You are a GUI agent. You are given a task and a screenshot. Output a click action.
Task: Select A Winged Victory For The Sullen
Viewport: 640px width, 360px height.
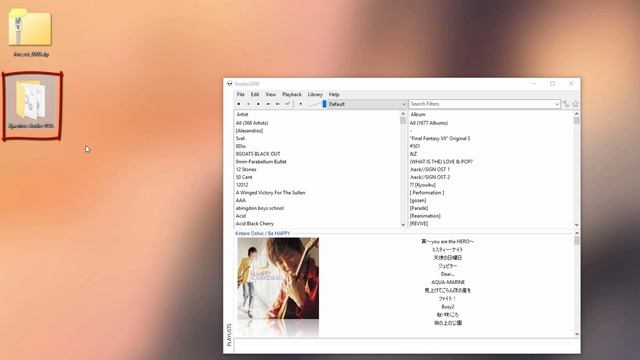click(270, 193)
